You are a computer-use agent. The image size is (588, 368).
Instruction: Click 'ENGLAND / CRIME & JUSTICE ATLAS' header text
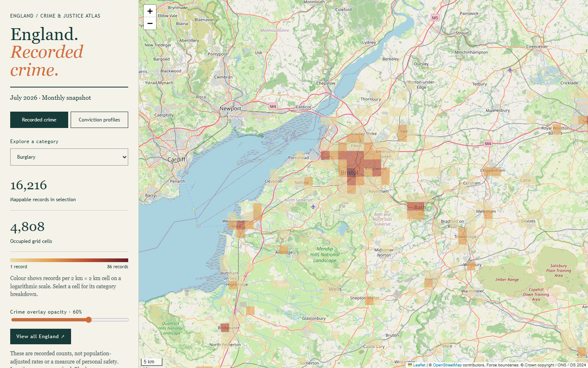(x=55, y=16)
